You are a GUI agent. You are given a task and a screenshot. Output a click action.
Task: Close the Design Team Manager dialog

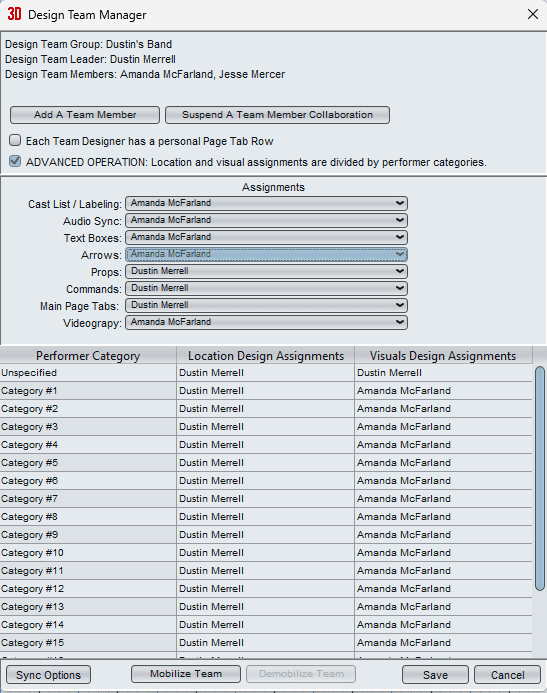click(533, 14)
